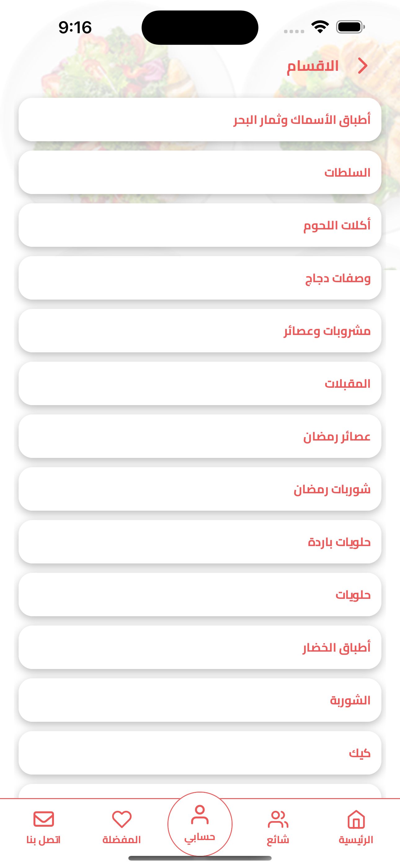Open the account profile icon حسابي
Screen dimensions: 400x868
[200, 816]
